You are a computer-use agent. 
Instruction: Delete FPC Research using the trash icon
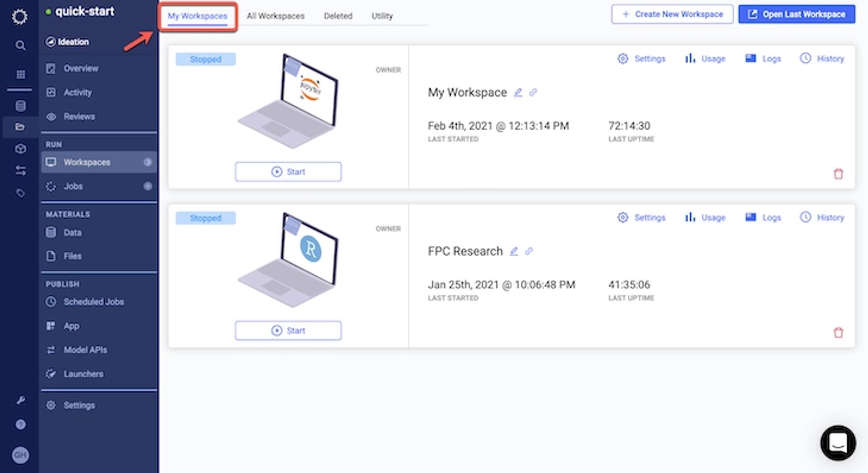point(838,333)
